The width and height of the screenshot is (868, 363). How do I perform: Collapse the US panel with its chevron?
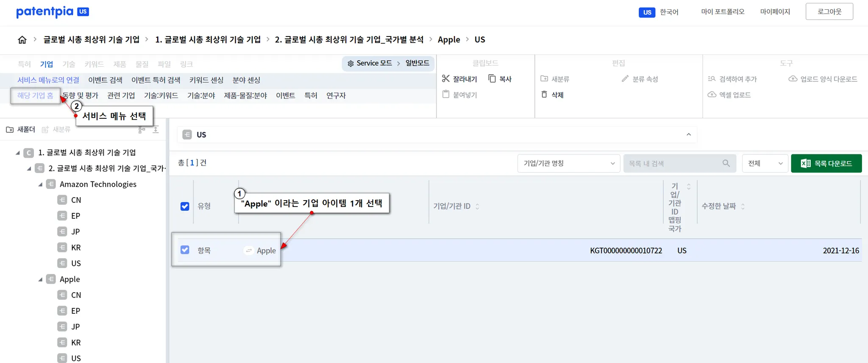point(689,134)
